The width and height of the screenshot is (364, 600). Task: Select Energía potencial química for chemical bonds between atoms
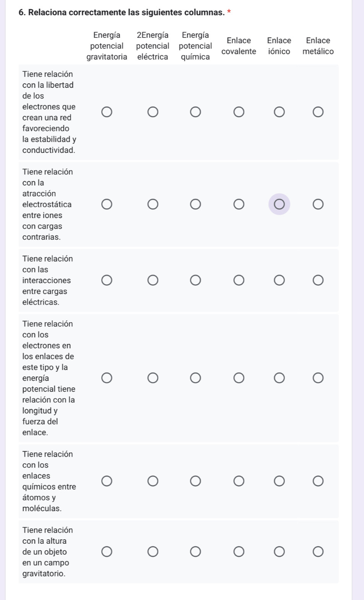pyautogui.click(x=195, y=481)
